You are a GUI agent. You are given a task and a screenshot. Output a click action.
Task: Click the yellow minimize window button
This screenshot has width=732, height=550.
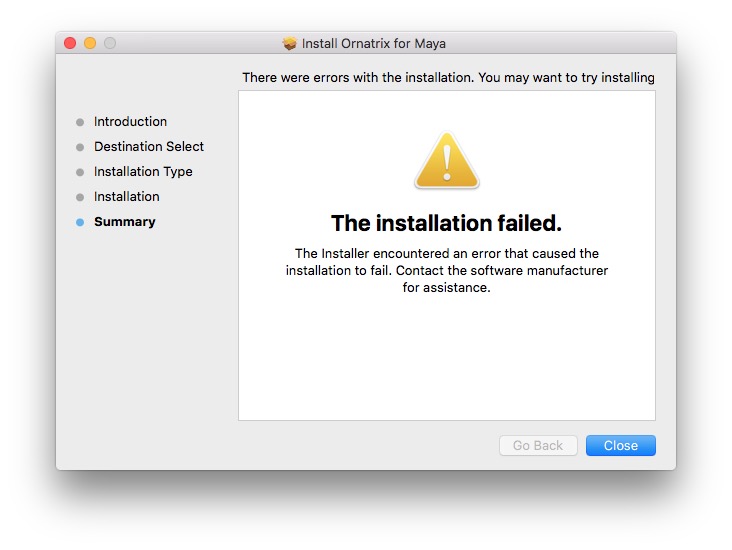click(90, 43)
